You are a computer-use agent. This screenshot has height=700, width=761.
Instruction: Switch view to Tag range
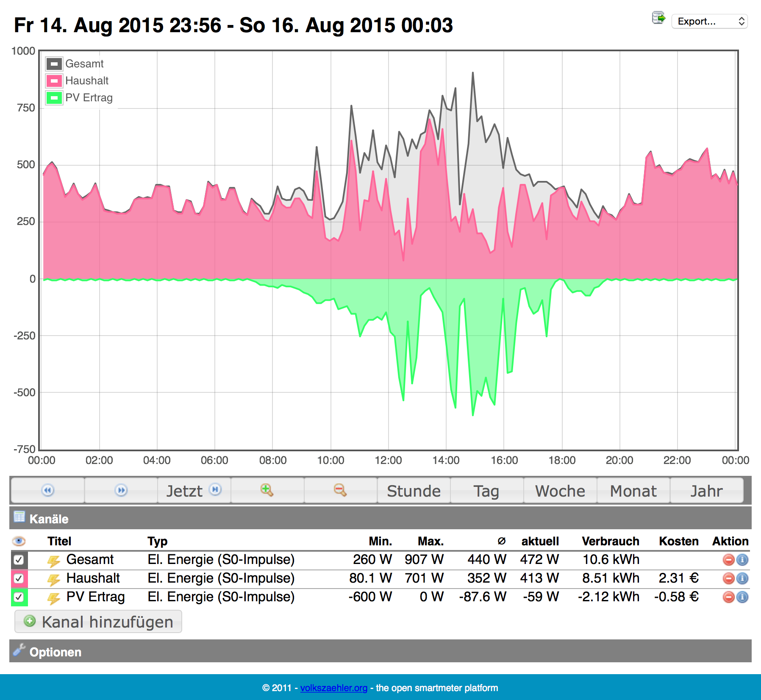(x=487, y=491)
